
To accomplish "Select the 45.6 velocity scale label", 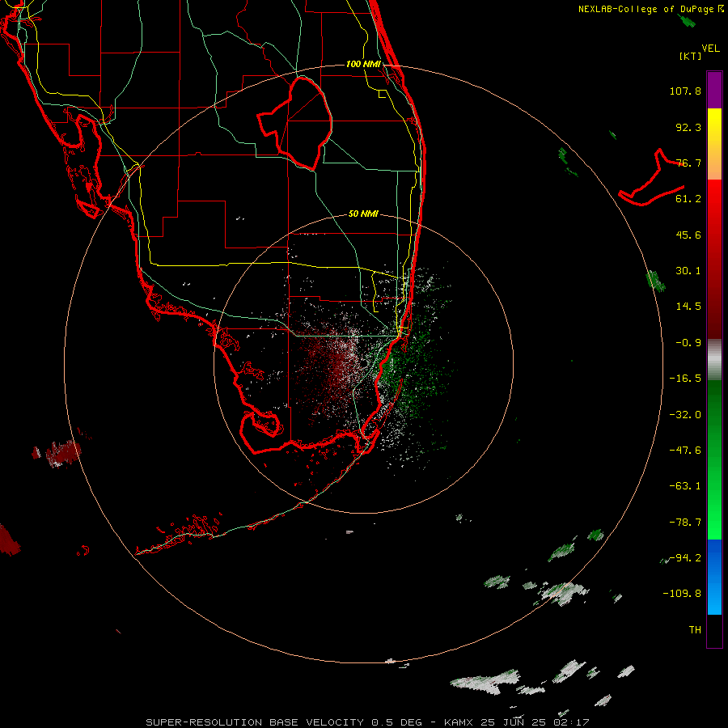I will [688, 235].
